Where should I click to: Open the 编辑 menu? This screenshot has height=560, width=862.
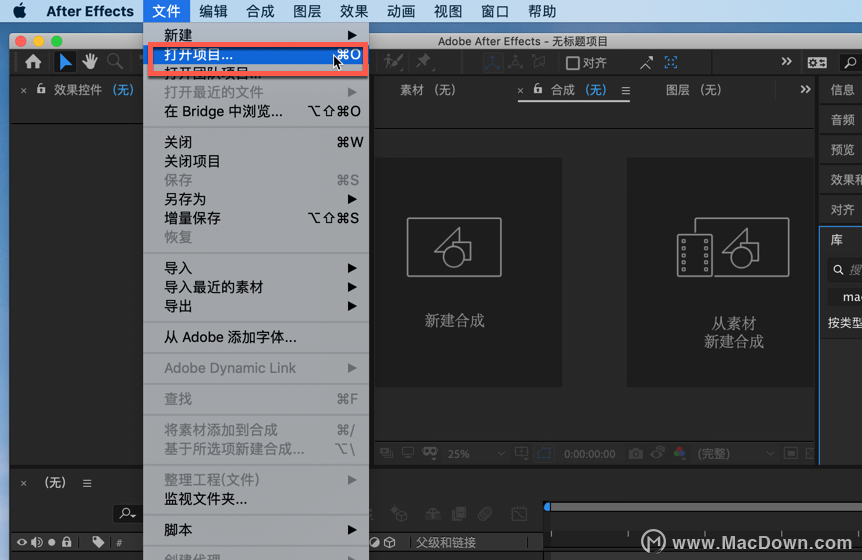(x=213, y=11)
